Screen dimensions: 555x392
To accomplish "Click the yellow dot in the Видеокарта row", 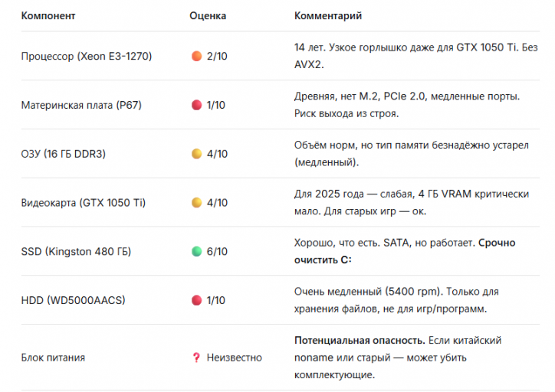I will 196,203.
